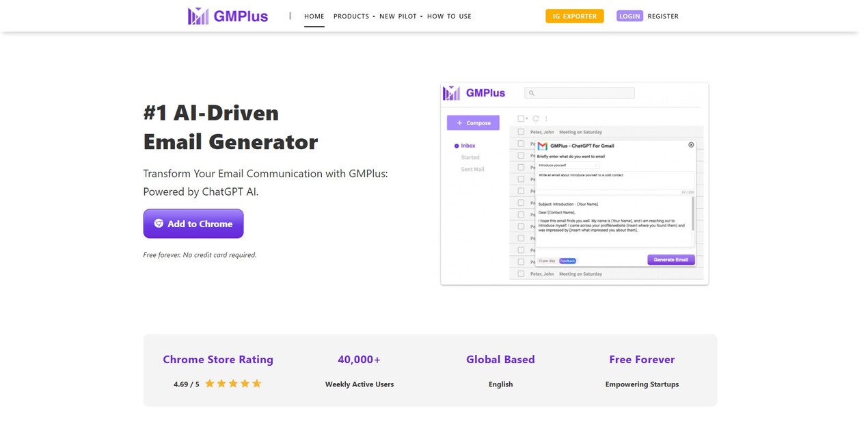
Task: Click the Chrome icon on the Add to Chrome button
Action: (x=159, y=224)
